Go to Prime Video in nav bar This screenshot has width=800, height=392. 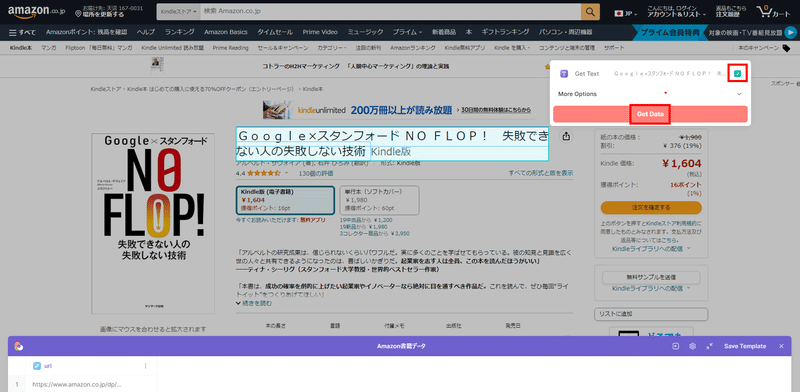tap(320, 32)
